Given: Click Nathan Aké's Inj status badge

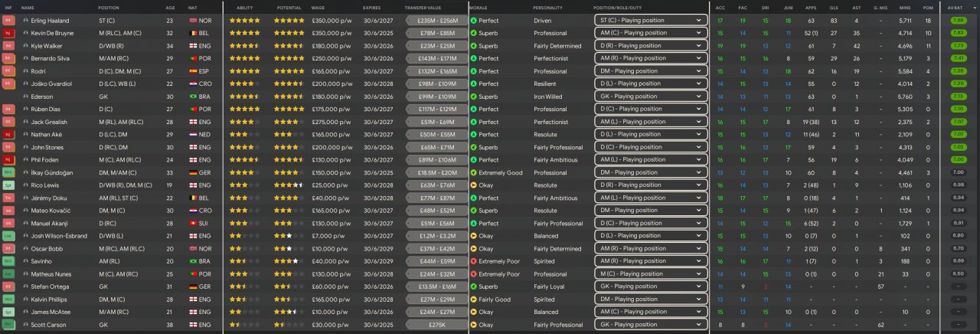Looking at the screenshot, I should pos(8,135).
